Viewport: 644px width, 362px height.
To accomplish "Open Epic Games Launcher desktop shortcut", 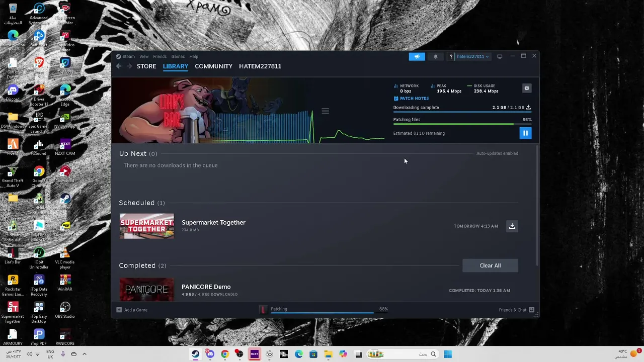I will click(x=39, y=121).
